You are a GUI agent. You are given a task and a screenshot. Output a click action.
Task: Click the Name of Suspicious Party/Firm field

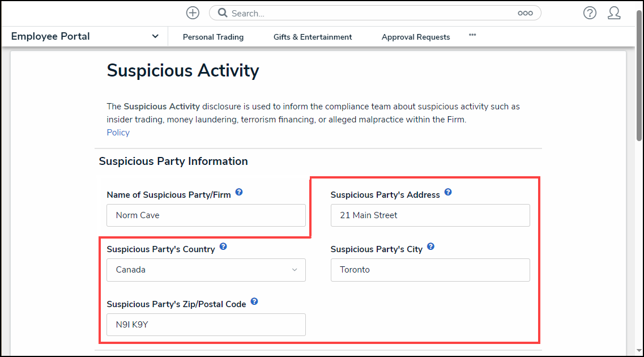click(206, 215)
